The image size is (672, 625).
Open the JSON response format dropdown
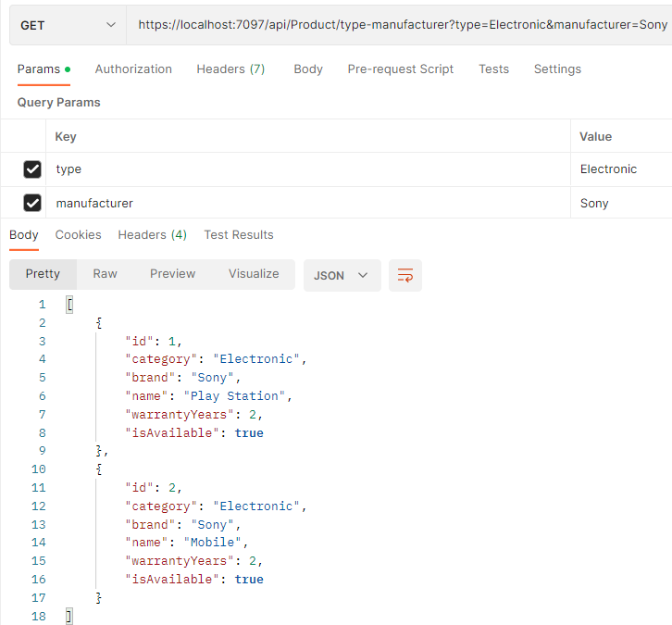[x=342, y=275]
